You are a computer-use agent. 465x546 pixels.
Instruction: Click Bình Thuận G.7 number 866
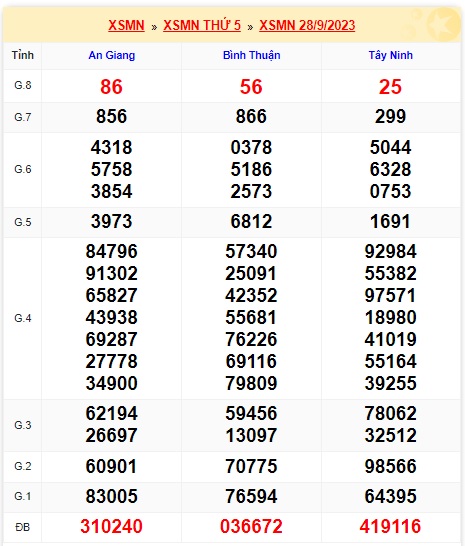coord(251,116)
